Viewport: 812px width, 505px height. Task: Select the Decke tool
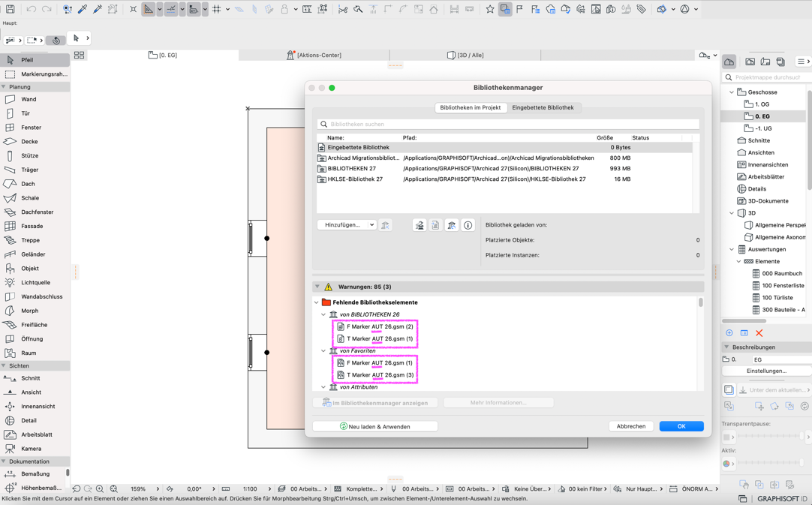click(x=35, y=141)
